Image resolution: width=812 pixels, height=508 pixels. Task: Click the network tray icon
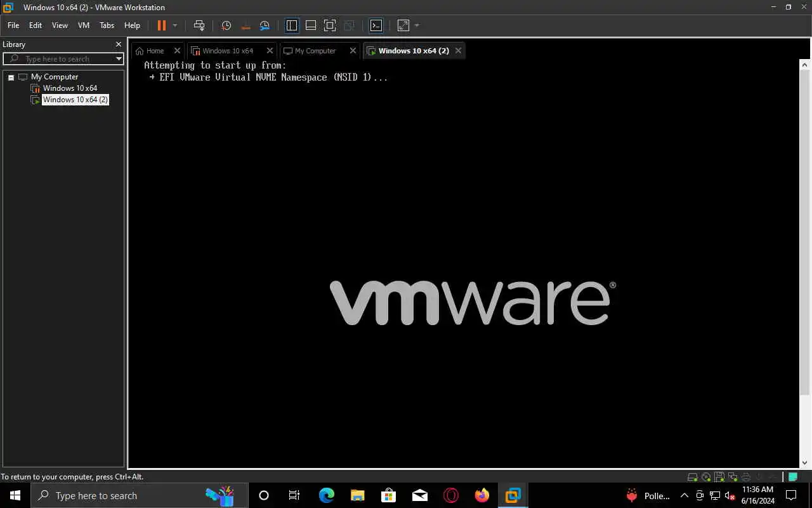(x=715, y=495)
